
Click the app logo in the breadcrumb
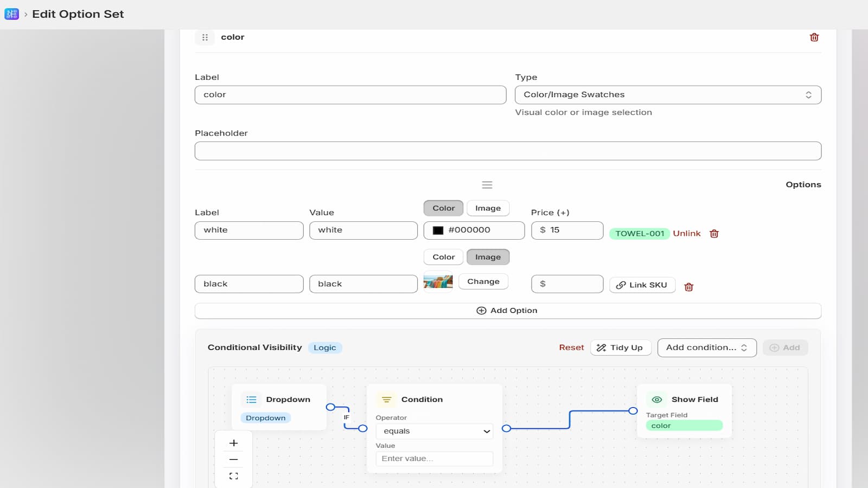tap(11, 14)
